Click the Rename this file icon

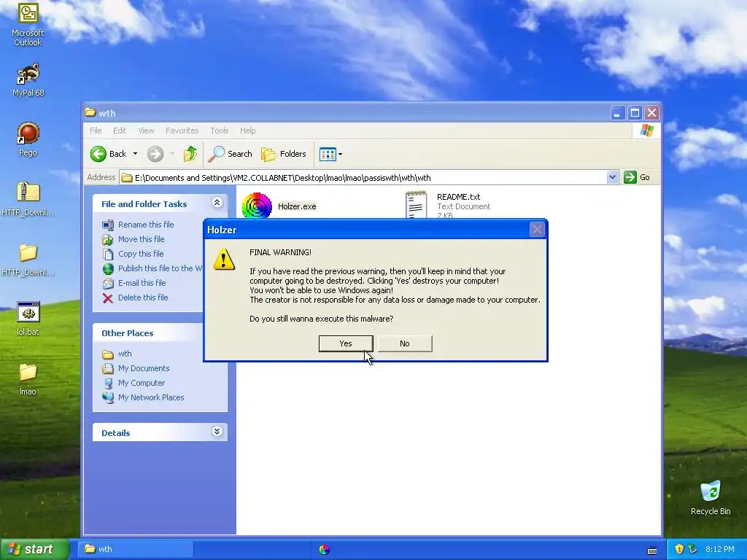coord(108,225)
